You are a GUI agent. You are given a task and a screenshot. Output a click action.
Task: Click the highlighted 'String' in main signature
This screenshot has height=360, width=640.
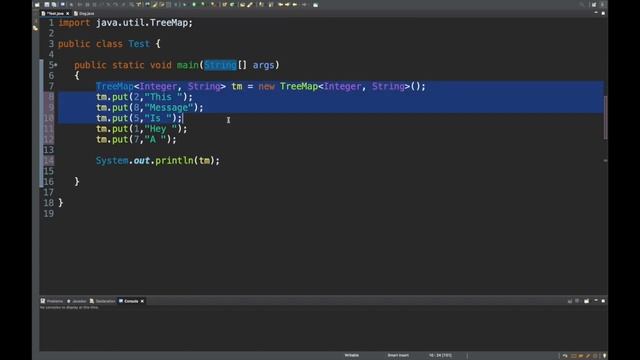(220, 65)
